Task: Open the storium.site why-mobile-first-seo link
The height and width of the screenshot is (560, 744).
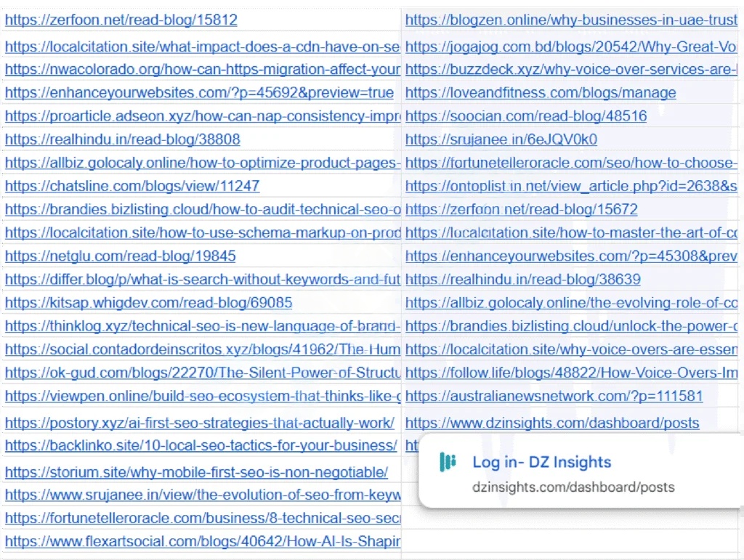Action: point(195,471)
